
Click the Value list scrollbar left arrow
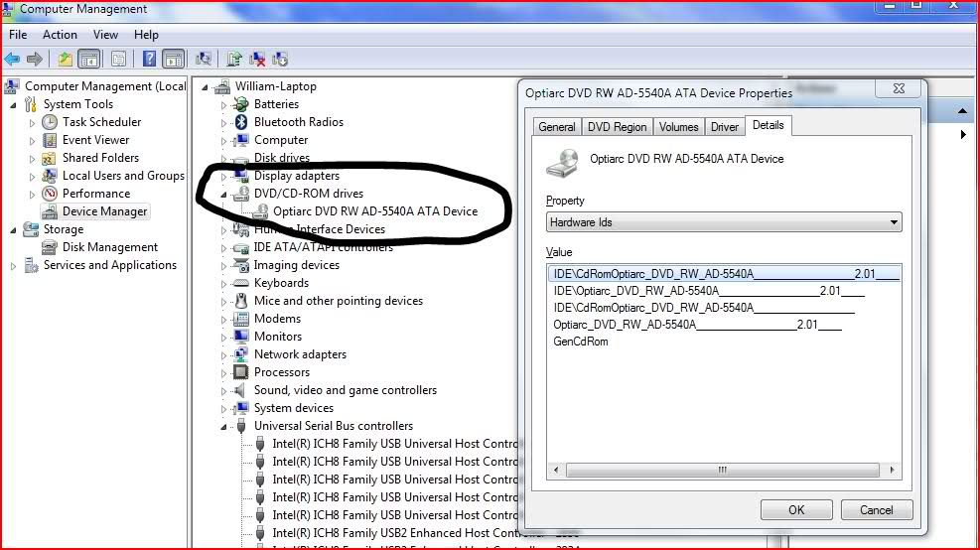[556, 470]
